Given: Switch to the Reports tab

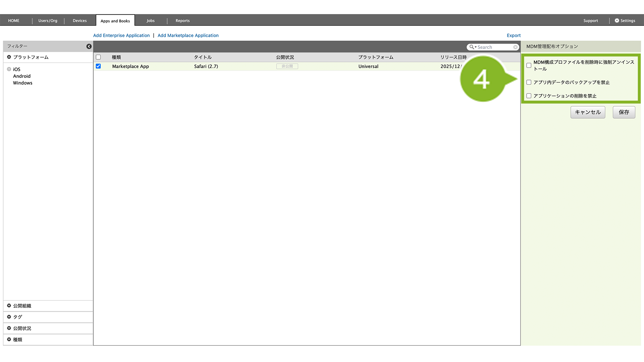Looking at the screenshot, I should tap(183, 21).
